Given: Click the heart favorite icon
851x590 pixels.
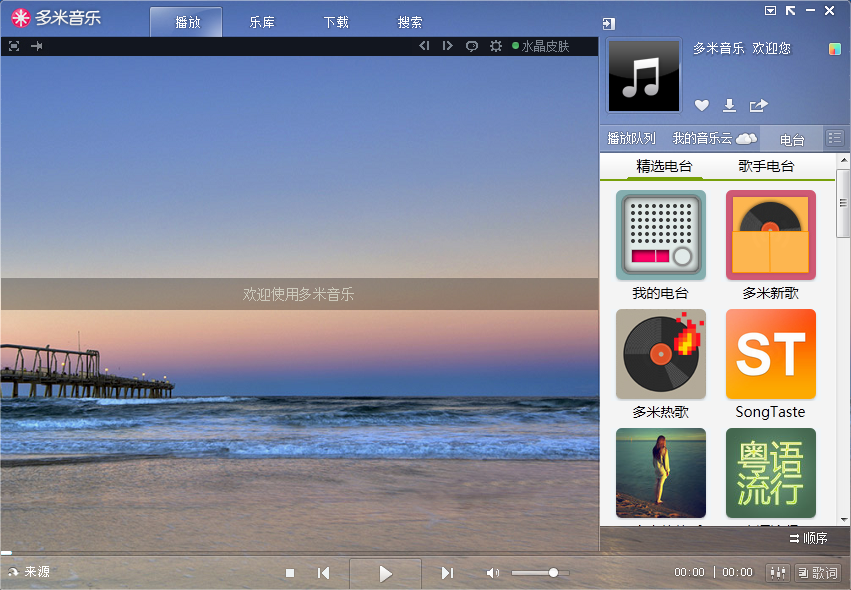Looking at the screenshot, I should 702,106.
